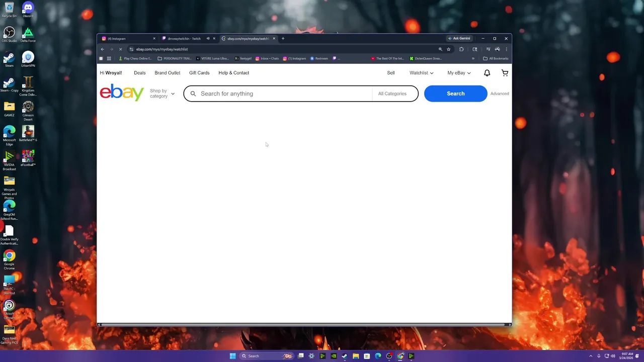The image size is (644, 362).
Task: Open Recycle Bin on desktop
Action: point(9,10)
